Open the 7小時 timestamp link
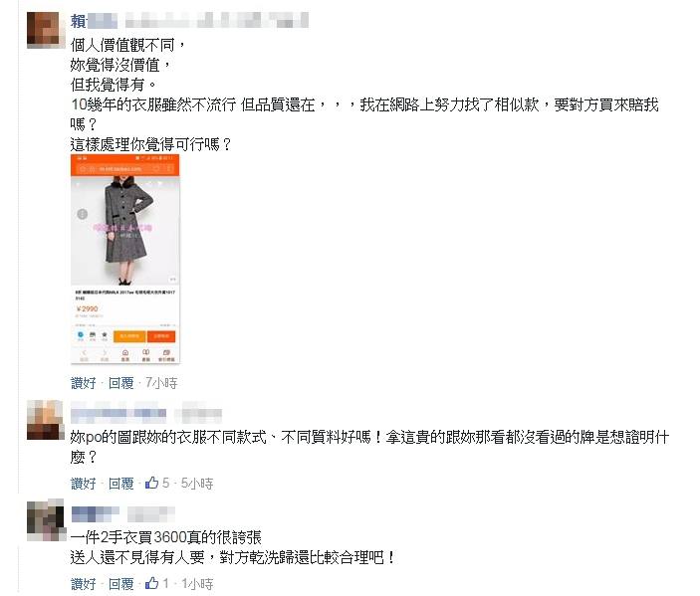The height and width of the screenshot is (596, 700). pos(161,383)
